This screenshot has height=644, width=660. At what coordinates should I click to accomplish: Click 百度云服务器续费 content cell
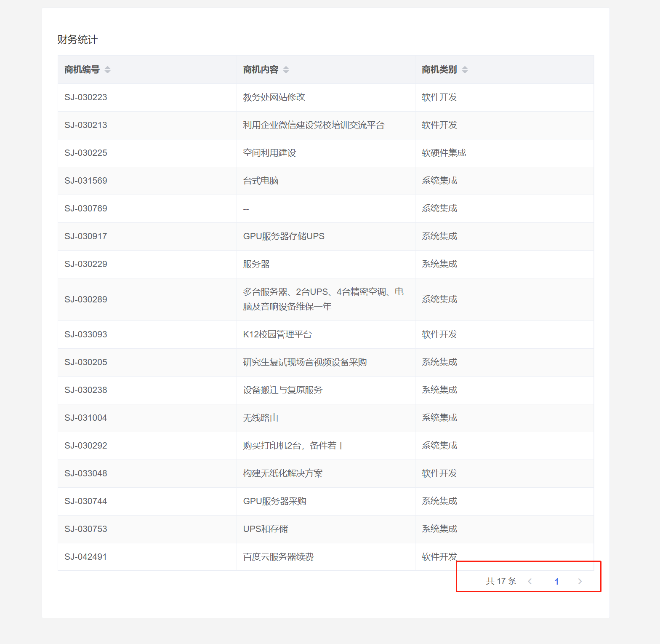(326, 557)
